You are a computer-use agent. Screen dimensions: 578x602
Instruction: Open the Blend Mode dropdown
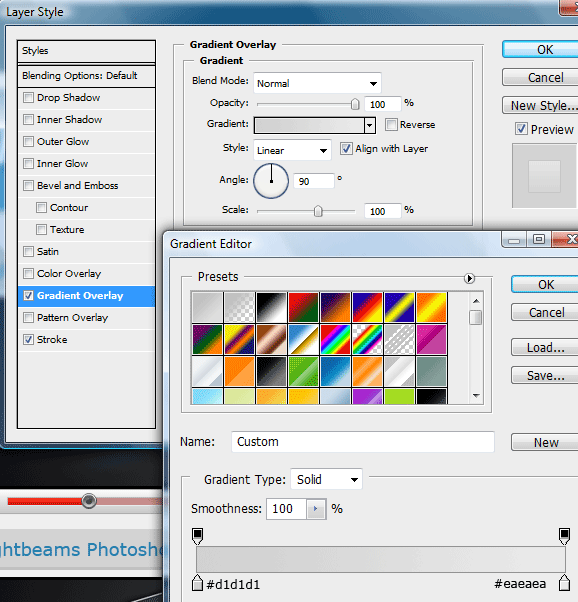[x=317, y=83]
